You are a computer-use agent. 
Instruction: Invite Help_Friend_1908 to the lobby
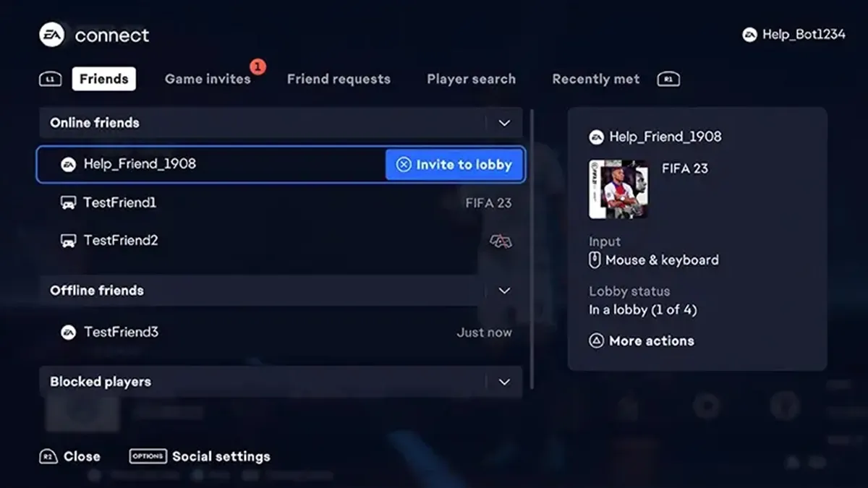coord(454,164)
